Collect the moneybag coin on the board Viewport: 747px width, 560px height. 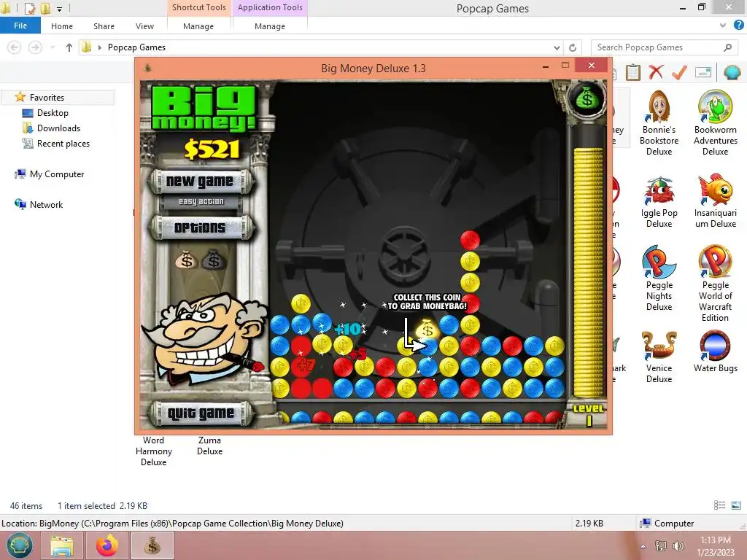tap(427, 346)
